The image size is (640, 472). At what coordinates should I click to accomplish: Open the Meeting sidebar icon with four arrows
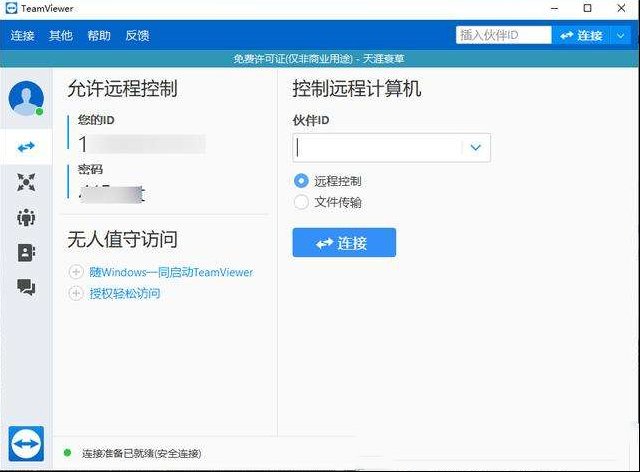[26, 182]
